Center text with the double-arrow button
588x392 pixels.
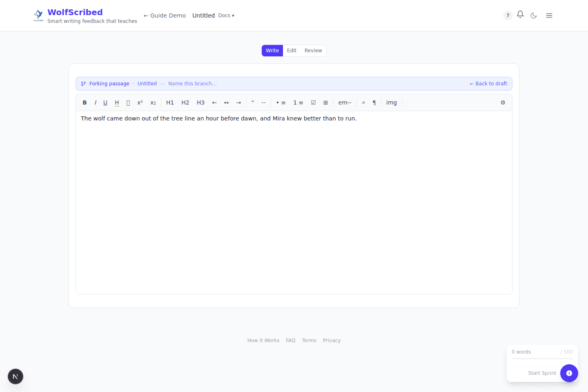tap(227, 102)
